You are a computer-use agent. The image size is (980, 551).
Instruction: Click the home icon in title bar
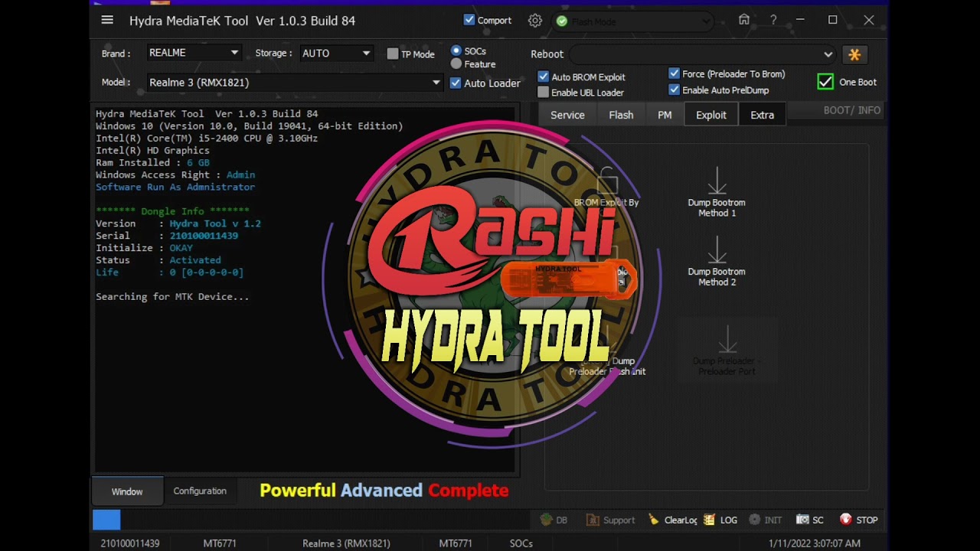744,20
